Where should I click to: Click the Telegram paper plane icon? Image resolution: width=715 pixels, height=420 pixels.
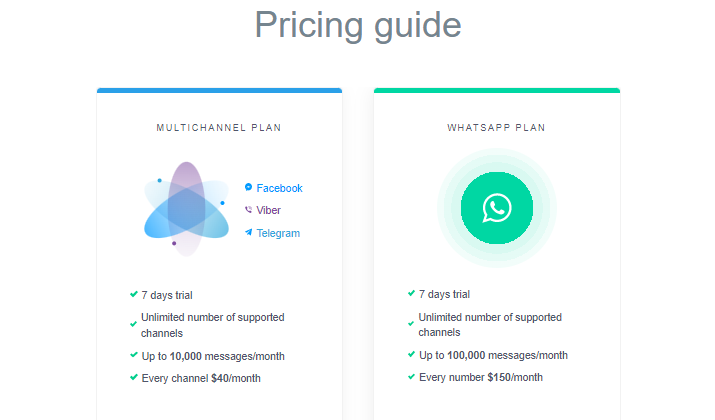point(248,232)
